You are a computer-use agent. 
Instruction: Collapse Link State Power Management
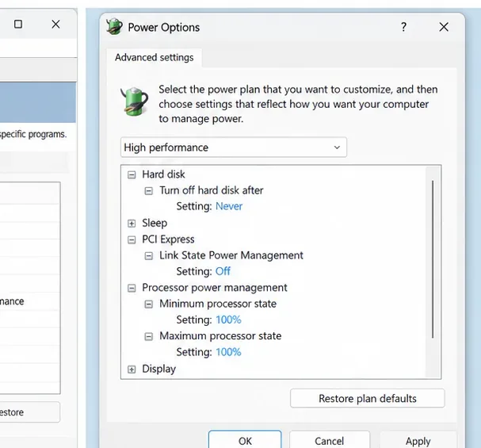[x=148, y=256]
